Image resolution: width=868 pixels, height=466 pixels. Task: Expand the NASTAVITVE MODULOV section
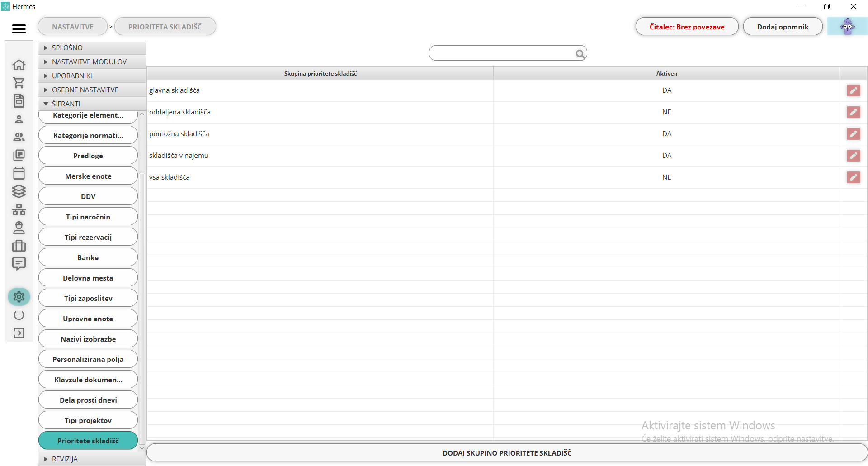(92, 62)
